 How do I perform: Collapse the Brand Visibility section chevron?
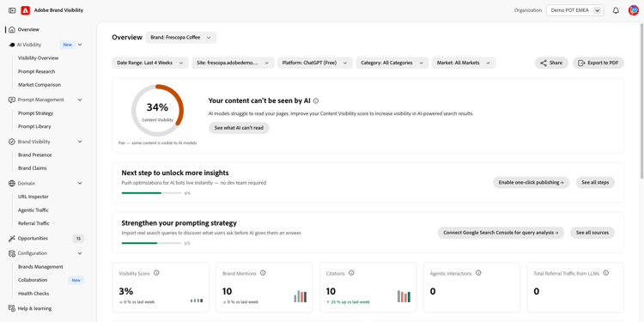(x=80, y=142)
